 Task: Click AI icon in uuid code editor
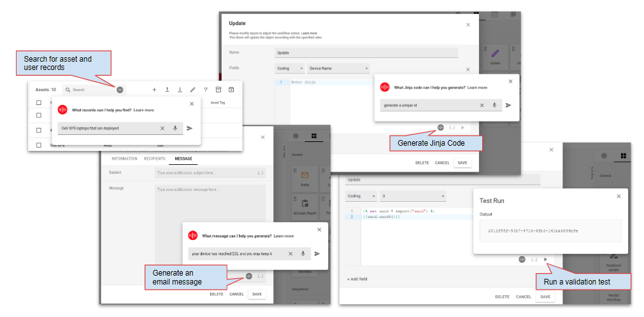point(522,259)
